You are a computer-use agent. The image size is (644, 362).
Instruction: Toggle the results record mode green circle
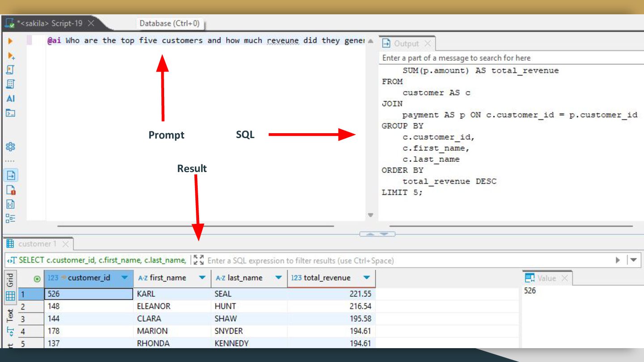[x=37, y=278]
